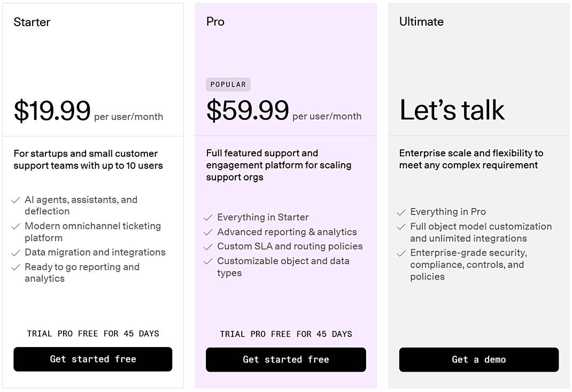Click TRIAL PRO FREE text under Starter

(x=92, y=333)
